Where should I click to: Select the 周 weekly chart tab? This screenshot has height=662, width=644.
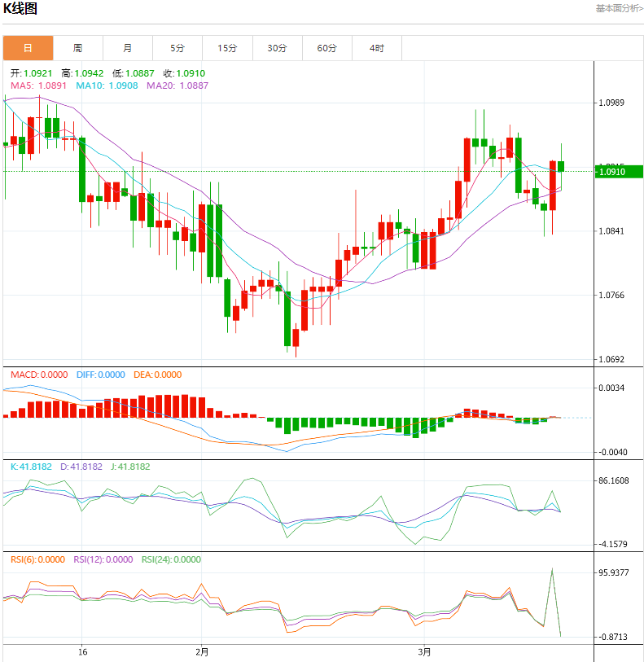(x=77, y=48)
